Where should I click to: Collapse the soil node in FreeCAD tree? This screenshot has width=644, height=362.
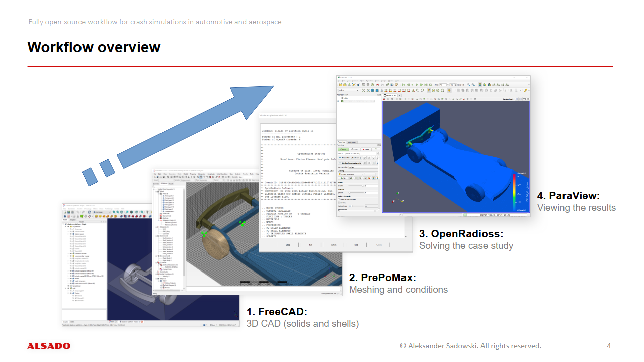pos(66,288)
